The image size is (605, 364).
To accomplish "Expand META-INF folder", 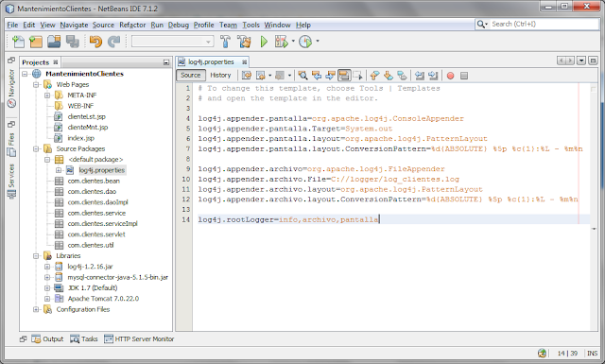I will tap(47, 95).
